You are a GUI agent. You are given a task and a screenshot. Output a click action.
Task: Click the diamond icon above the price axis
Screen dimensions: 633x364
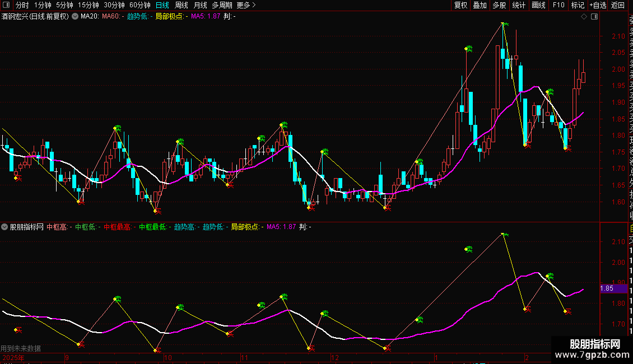point(584,17)
